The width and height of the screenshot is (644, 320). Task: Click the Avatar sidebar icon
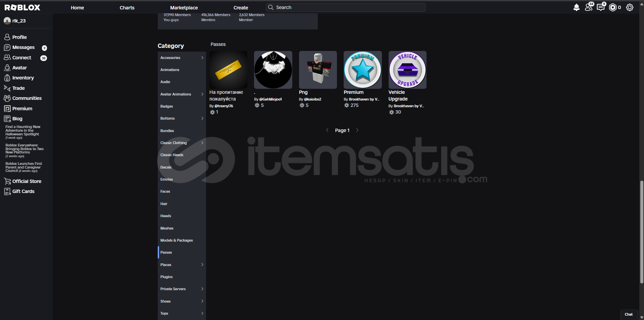[x=7, y=68]
